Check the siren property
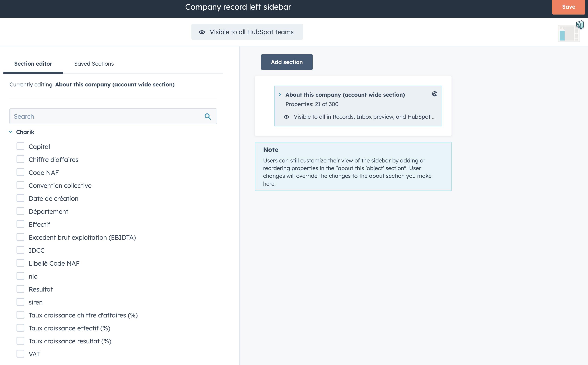The width and height of the screenshot is (588, 365). click(20, 302)
